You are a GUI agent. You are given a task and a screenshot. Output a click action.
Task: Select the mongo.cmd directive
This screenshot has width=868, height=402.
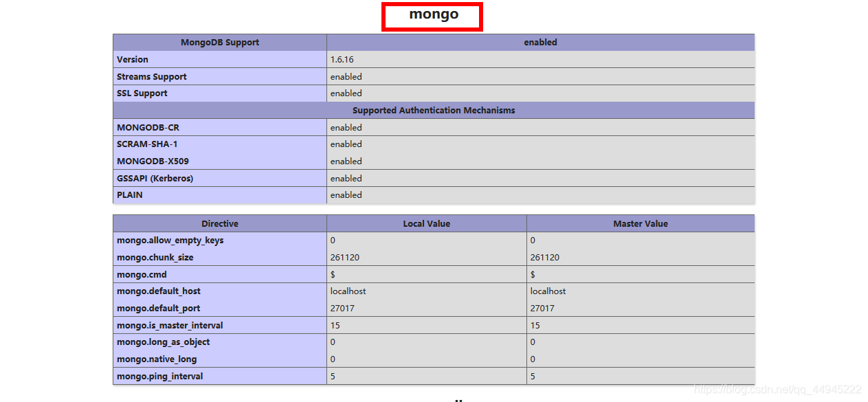point(142,275)
